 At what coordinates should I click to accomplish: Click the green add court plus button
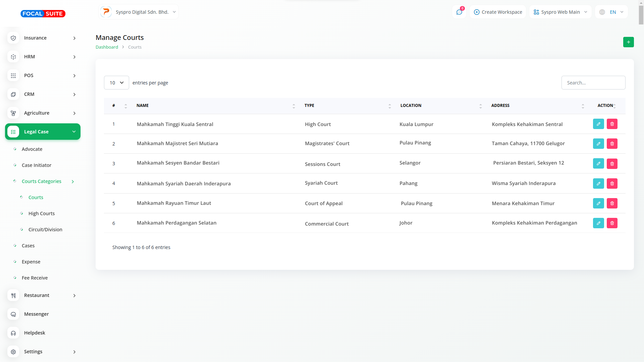pos(628,42)
